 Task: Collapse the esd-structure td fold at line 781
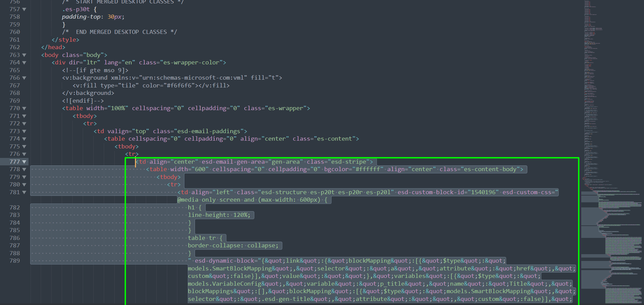pos(23,192)
